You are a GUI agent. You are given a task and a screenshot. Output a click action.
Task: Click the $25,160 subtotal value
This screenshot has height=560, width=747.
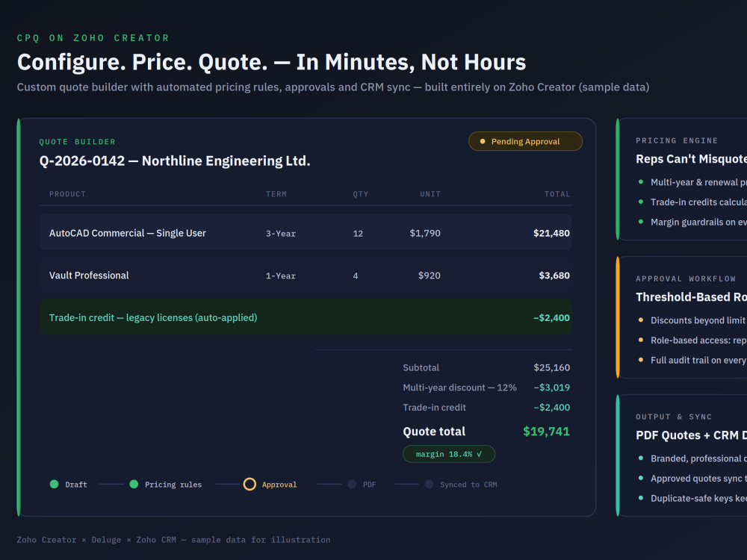[552, 367]
